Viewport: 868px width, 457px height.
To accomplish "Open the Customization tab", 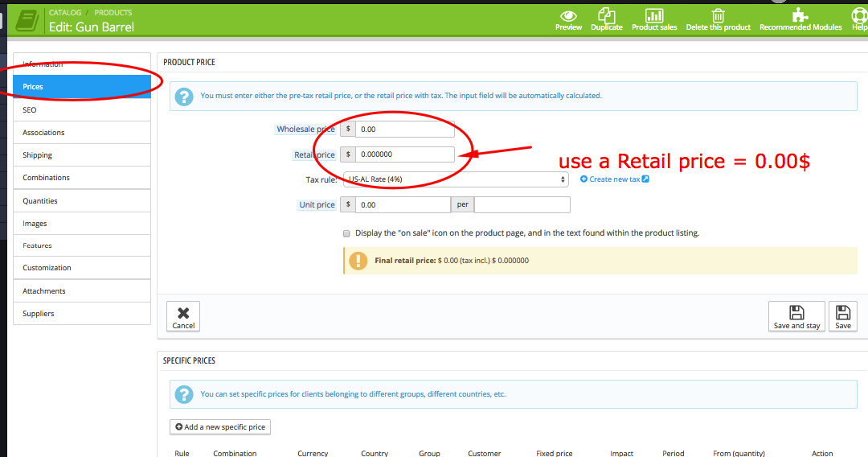I will point(82,268).
